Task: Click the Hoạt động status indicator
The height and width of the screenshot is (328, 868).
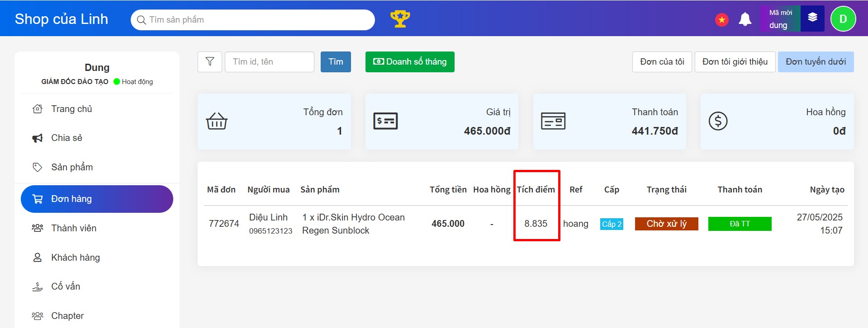Action: coord(133,82)
